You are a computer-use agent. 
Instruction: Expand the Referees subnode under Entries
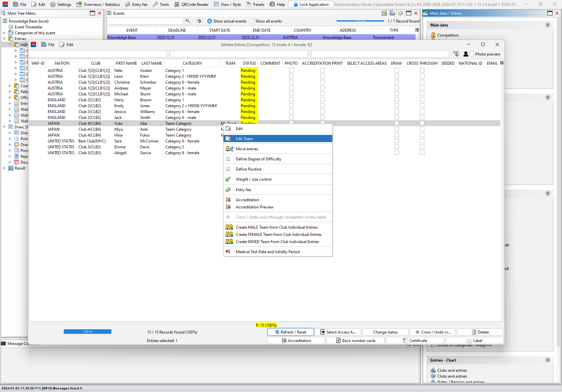[10, 91]
